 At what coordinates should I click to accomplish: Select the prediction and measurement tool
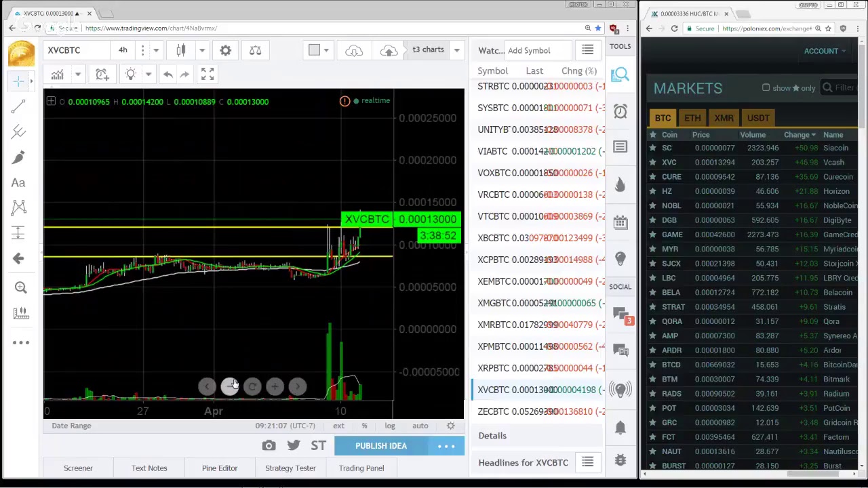(x=18, y=232)
